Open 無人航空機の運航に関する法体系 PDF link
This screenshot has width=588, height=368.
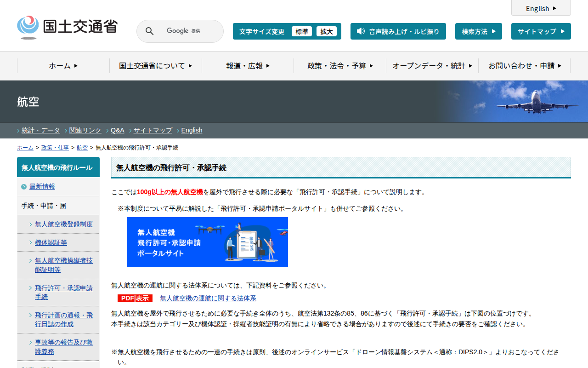(x=208, y=299)
